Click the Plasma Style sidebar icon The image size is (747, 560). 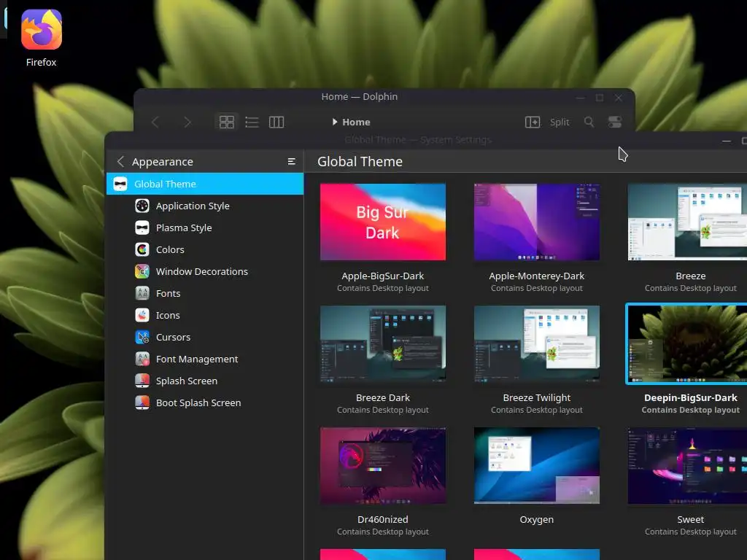(142, 227)
